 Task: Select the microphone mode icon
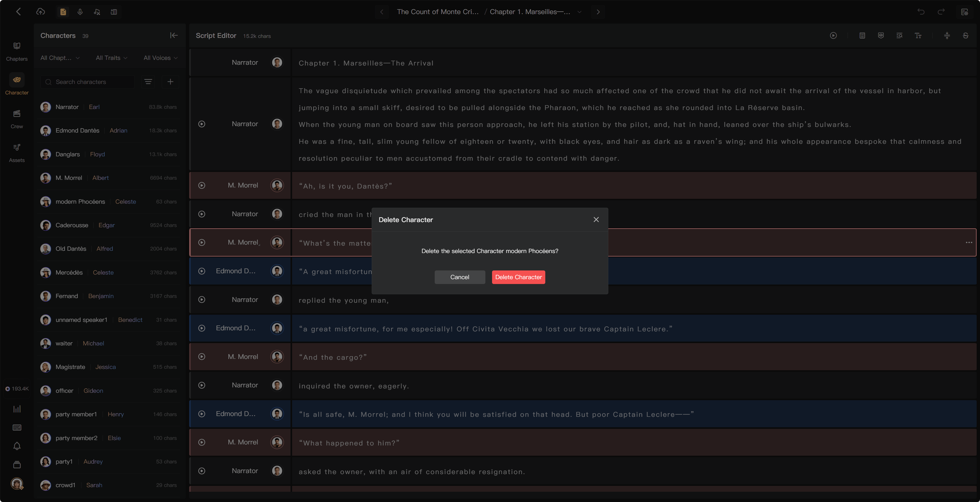point(80,12)
